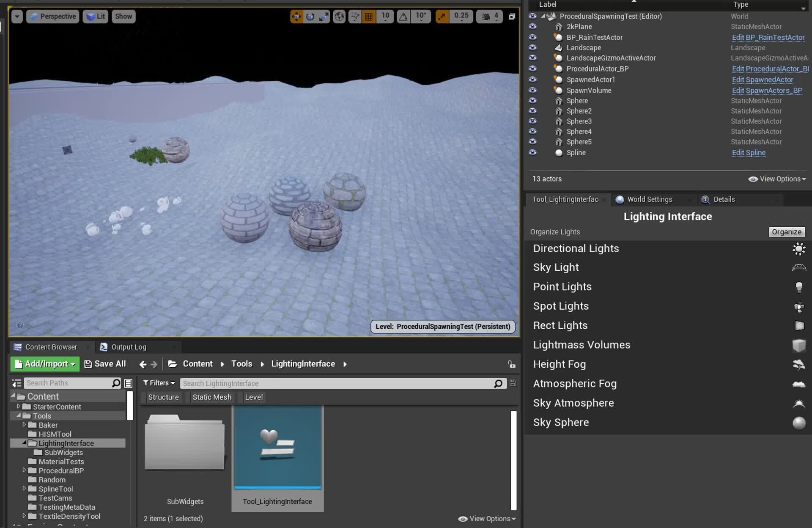Select the translate (move) tool in viewport toolbar

296,16
